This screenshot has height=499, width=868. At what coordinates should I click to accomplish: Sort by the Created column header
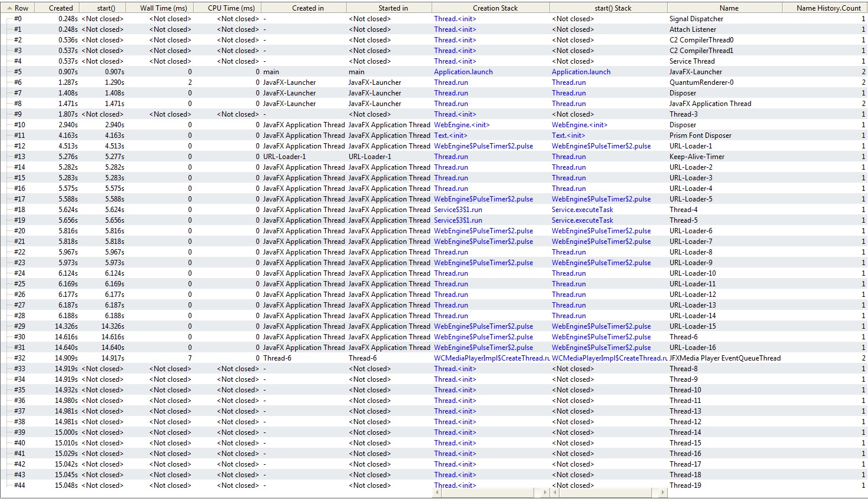[61, 8]
